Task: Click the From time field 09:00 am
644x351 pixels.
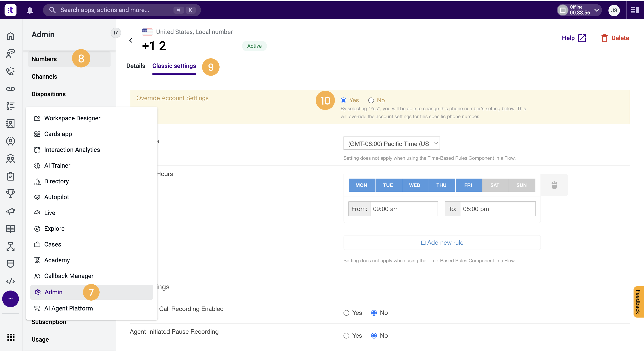Action: point(404,209)
